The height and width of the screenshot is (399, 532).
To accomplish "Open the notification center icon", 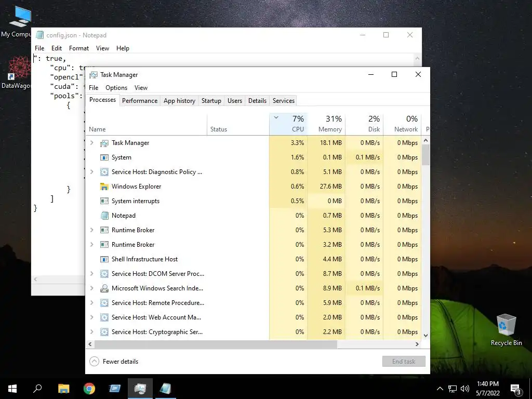I will click(515, 389).
